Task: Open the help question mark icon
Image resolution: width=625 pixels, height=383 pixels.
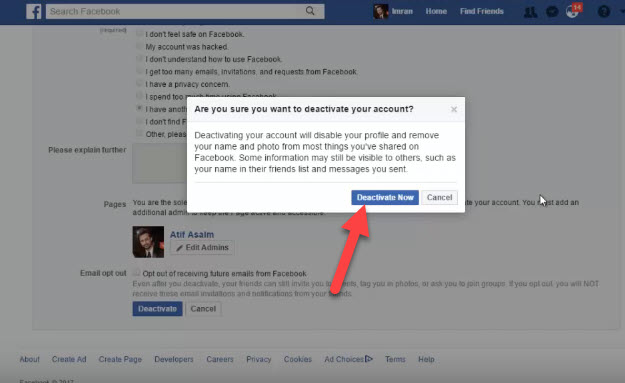Action: pyautogui.click(x=604, y=12)
